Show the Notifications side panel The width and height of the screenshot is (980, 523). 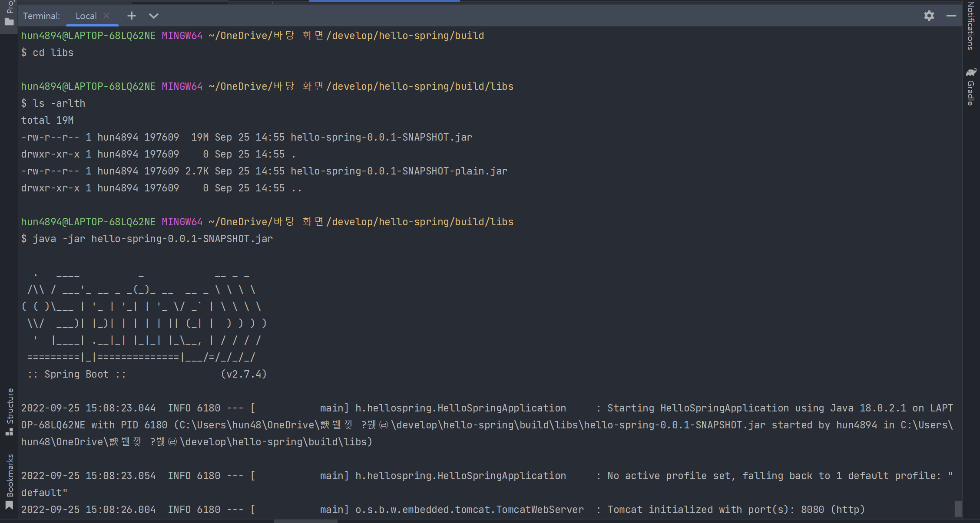[971, 25]
